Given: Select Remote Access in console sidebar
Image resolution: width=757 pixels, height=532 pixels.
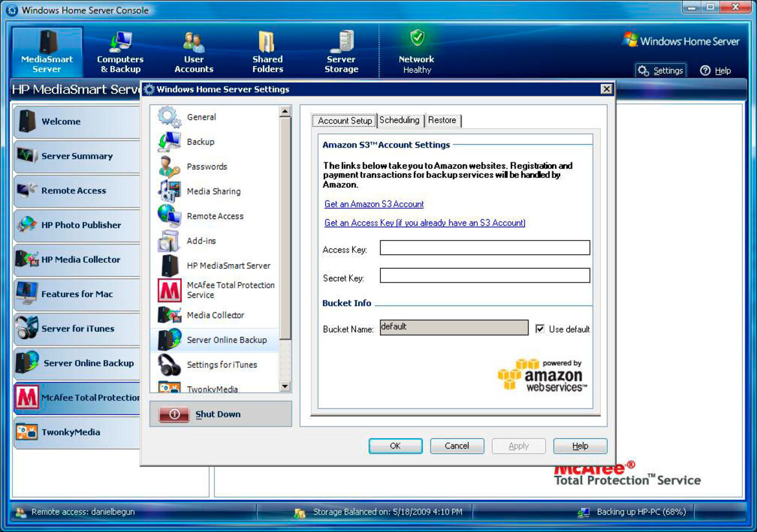Looking at the screenshot, I should pos(77,190).
